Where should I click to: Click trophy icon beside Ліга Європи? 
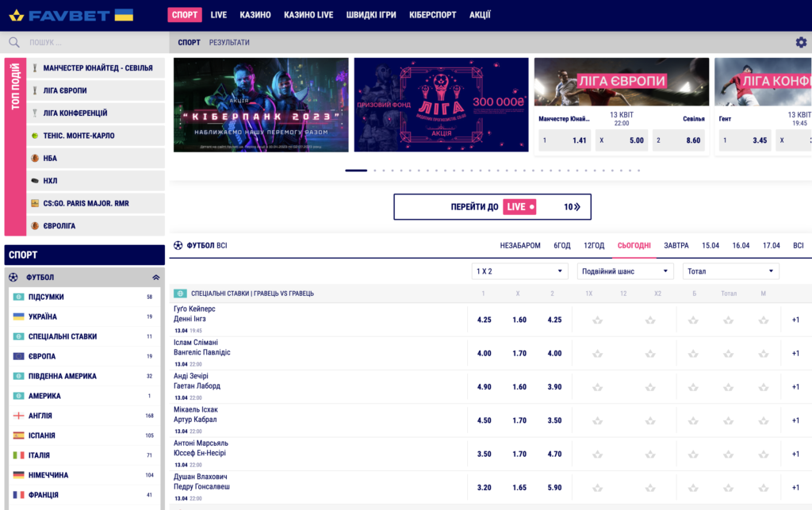[35, 90]
